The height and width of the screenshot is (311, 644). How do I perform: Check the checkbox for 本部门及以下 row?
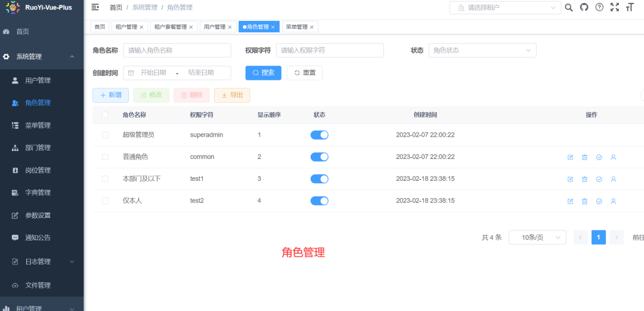pos(105,179)
